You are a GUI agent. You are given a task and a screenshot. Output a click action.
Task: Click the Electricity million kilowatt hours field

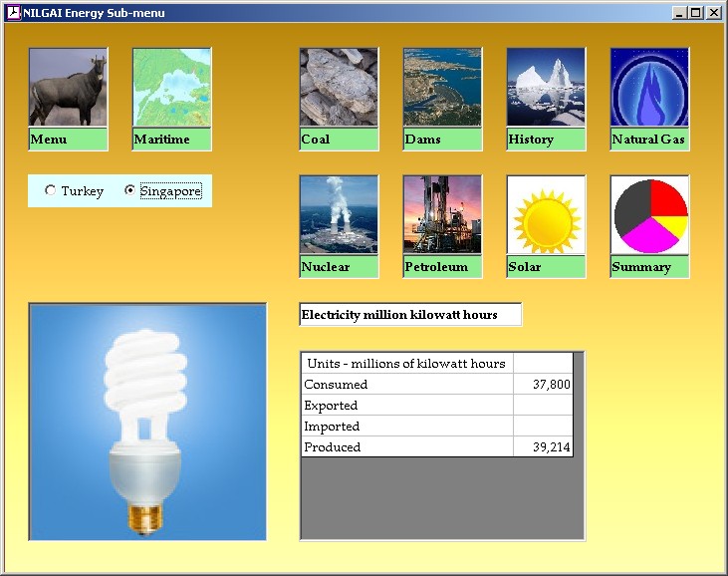[x=409, y=315]
